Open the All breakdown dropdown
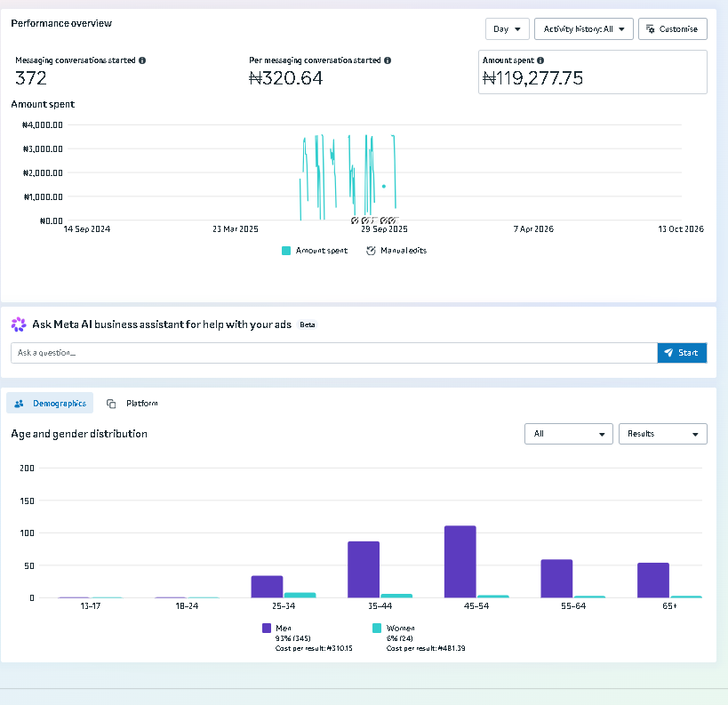 click(x=569, y=434)
